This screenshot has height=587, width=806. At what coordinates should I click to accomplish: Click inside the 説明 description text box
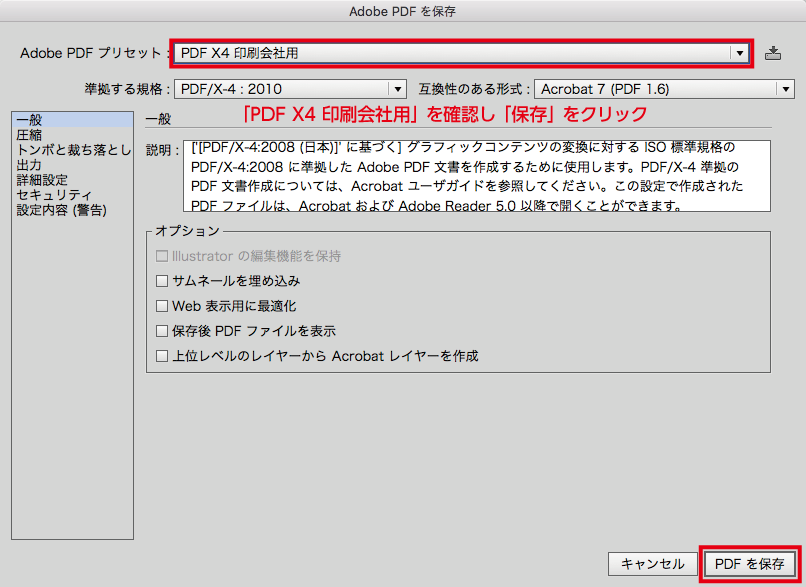[477, 176]
